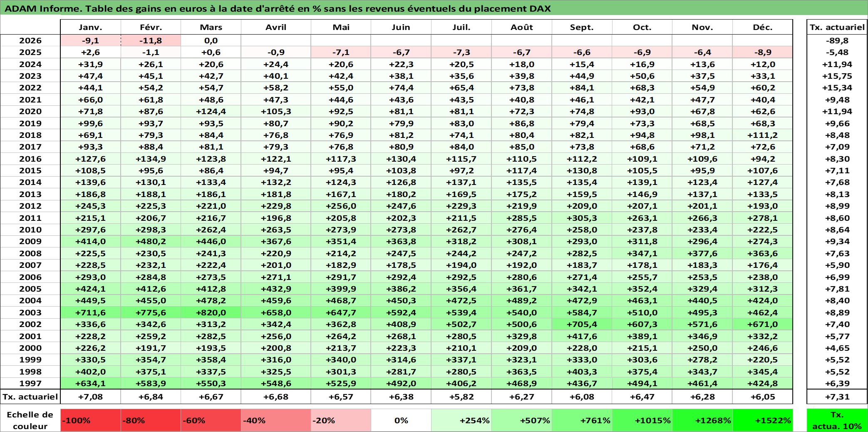
Task: Click the +671,0 cell
Action: coord(763,324)
